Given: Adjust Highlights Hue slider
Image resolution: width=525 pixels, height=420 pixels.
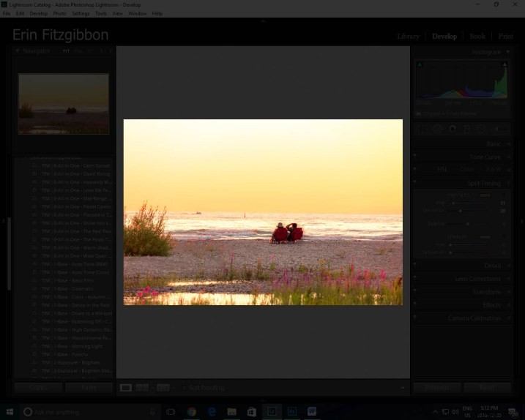Looking at the screenshot, I should 453,203.
